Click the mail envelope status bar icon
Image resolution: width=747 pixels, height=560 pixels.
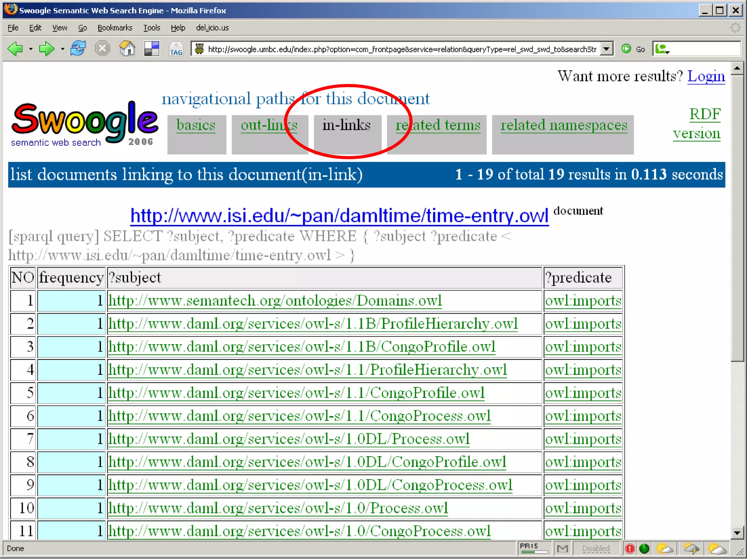coord(562,548)
